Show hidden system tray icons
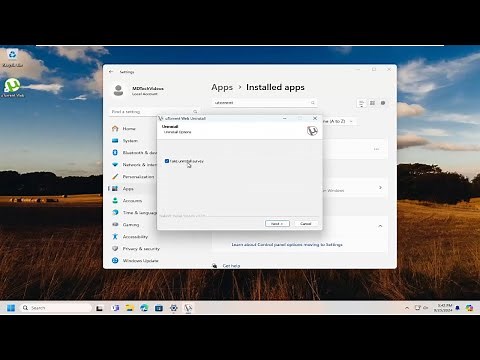The height and width of the screenshot is (360, 480). [407, 308]
